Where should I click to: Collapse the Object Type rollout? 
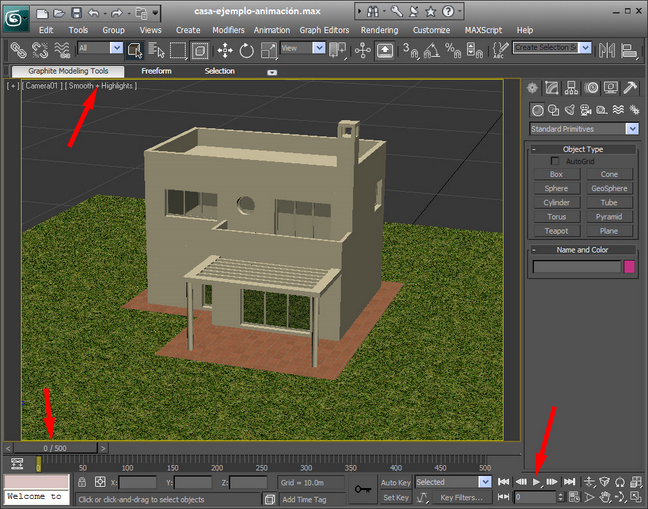click(x=535, y=149)
